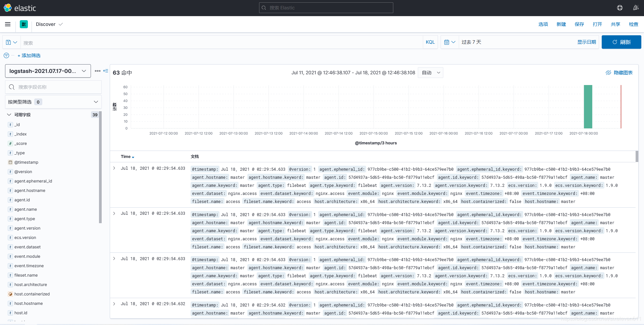
Task: Click the green space avatar icon
Action: pos(24,24)
